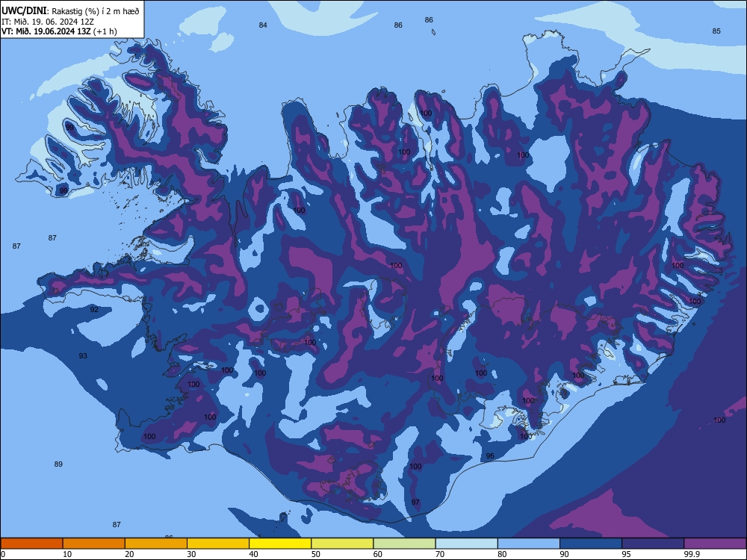The image size is (747, 560).
Task: Click the orange 10-20 legend swatch
Action: click(x=94, y=544)
